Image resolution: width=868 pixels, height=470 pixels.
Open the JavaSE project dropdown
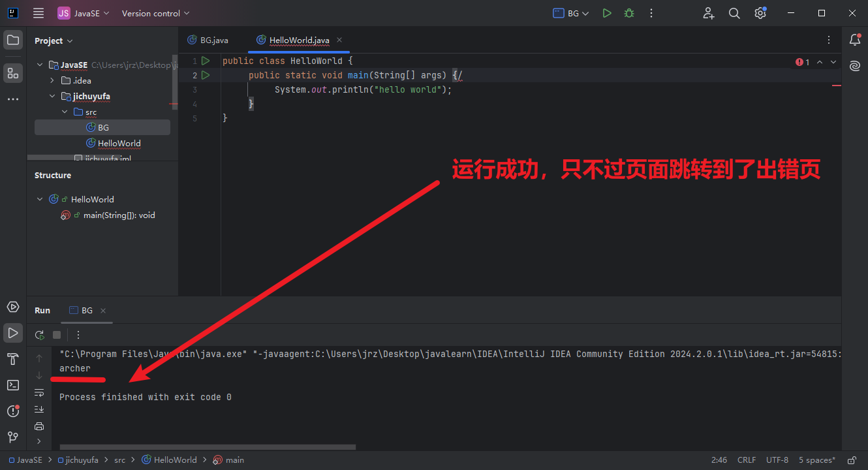84,13
